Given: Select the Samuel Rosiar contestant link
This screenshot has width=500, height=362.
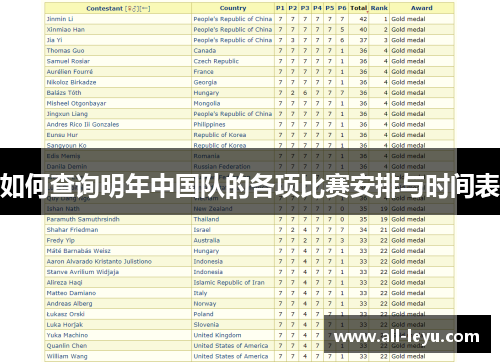Looking at the screenshot, I should point(68,61).
